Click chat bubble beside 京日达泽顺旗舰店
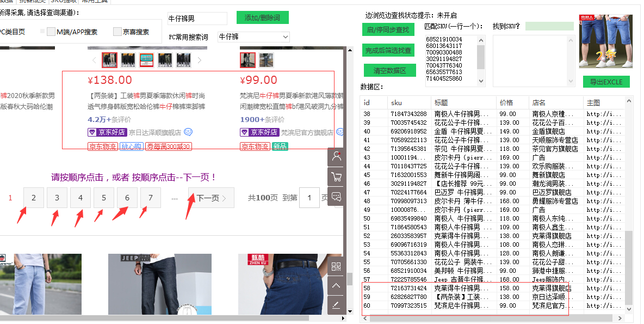 188,132
